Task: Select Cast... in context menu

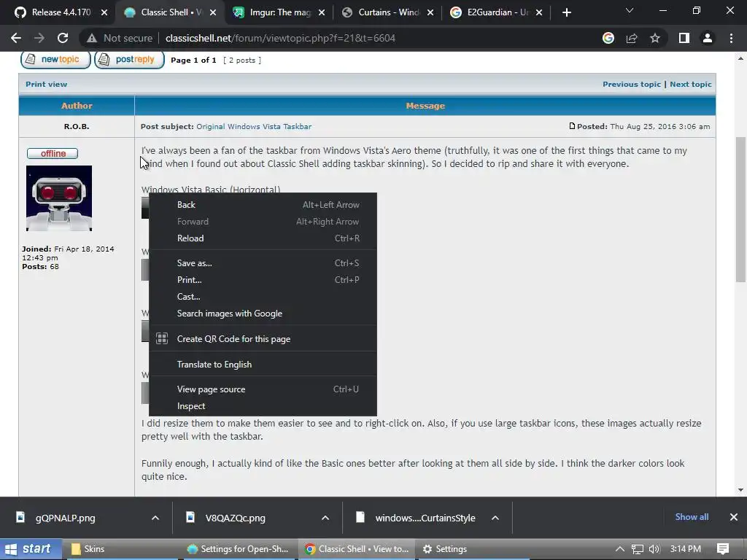Action: [263, 297]
